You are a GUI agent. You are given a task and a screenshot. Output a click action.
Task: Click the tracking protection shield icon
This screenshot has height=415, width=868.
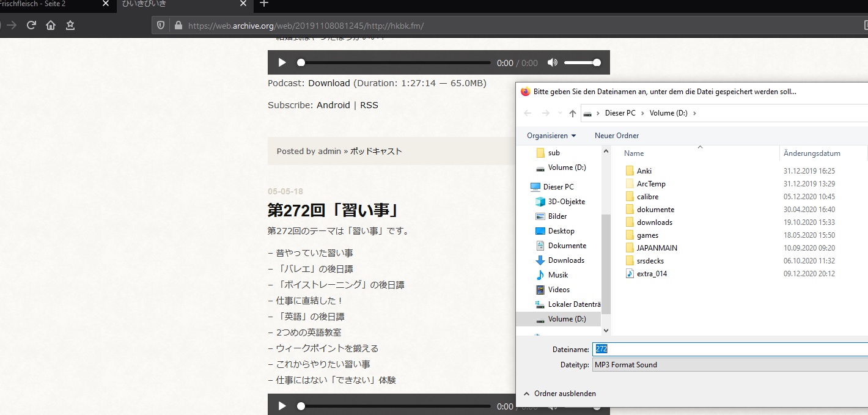tap(161, 26)
